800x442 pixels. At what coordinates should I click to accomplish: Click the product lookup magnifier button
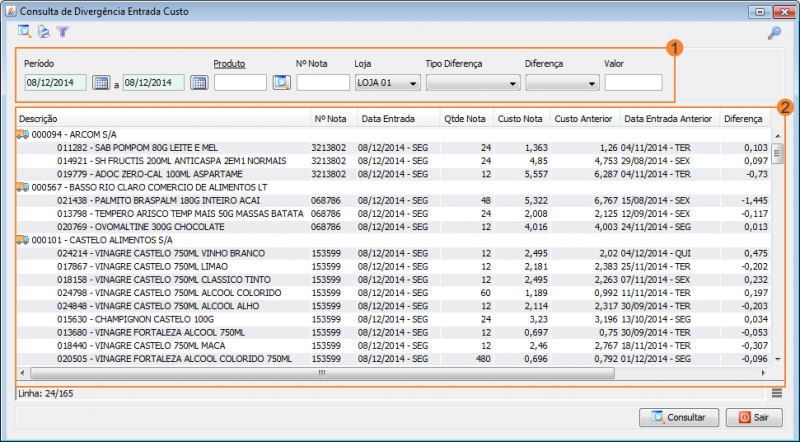point(281,82)
